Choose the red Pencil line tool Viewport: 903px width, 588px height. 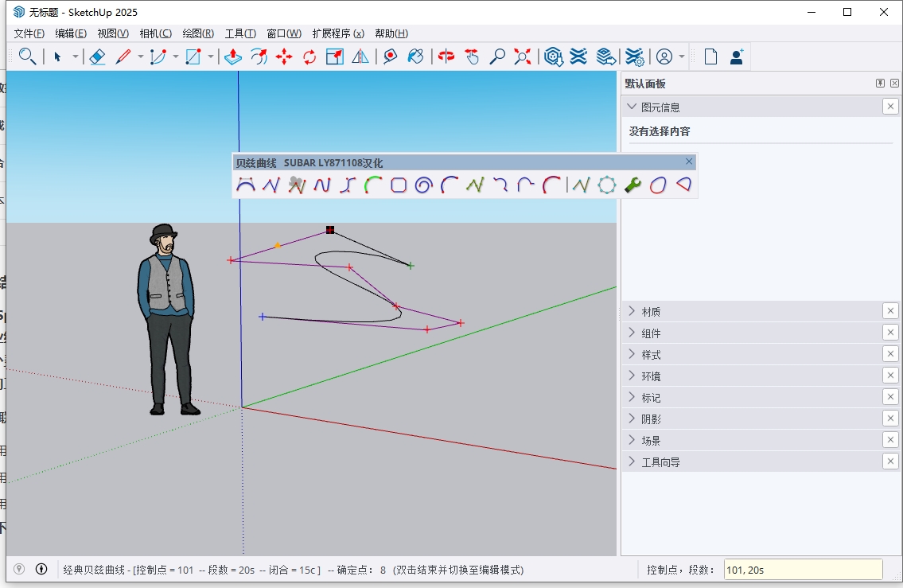click(123, 56)
